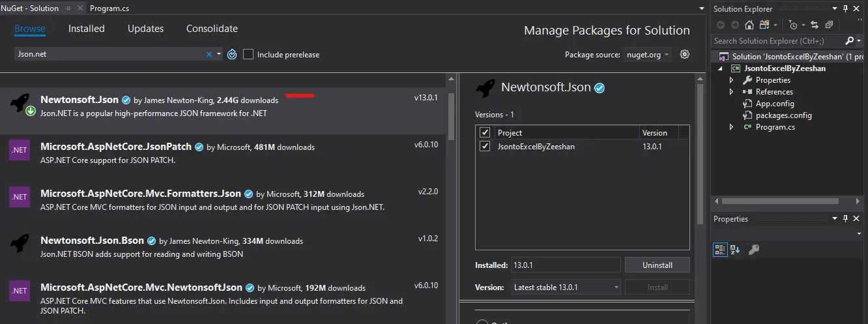
Task: Close the Solution Explorer panel
Action: (x=857, y=8)
